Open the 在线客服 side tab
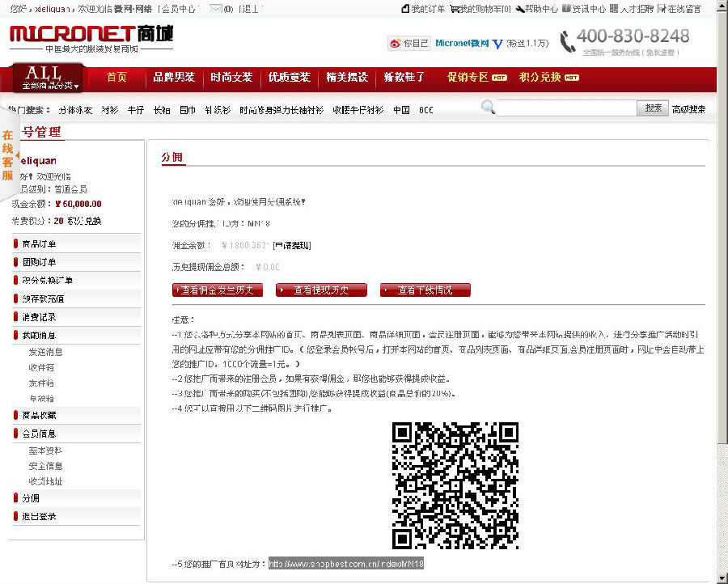 coord(8,154)
